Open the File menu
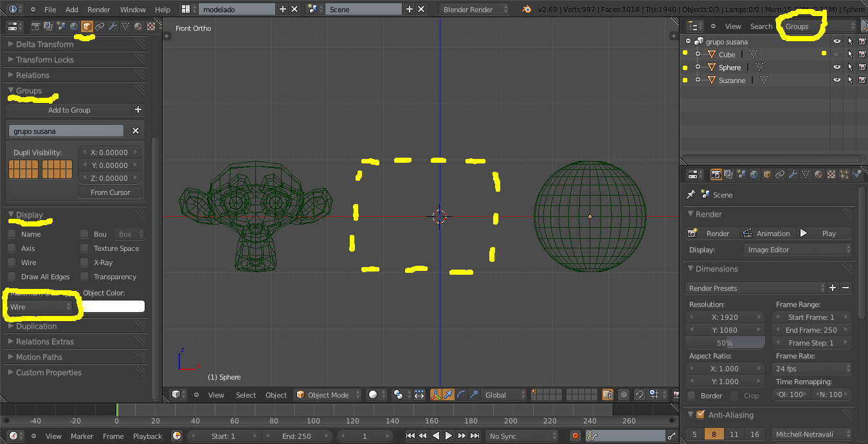Screen dimensions: 868x444 pyautogui.click(x=50, y=10)
